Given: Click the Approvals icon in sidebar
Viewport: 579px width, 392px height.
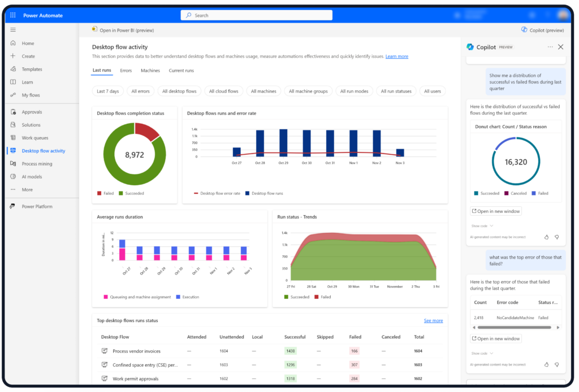Looking at the screenshot, I should click(13, 112).
